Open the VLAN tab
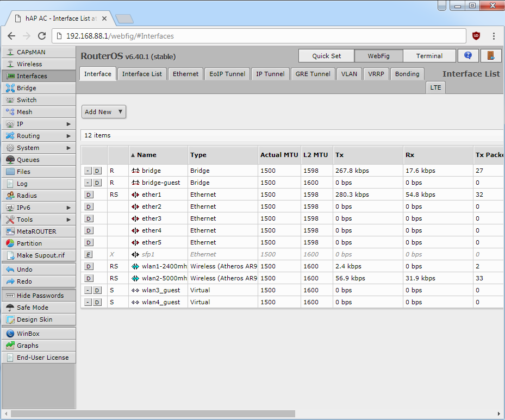Viewport: 505px width, 420px height. click(x=349, y=74)
